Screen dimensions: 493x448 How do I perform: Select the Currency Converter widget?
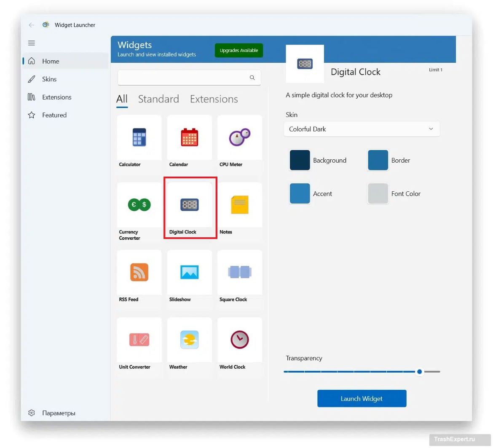click(x=139, y=205)
